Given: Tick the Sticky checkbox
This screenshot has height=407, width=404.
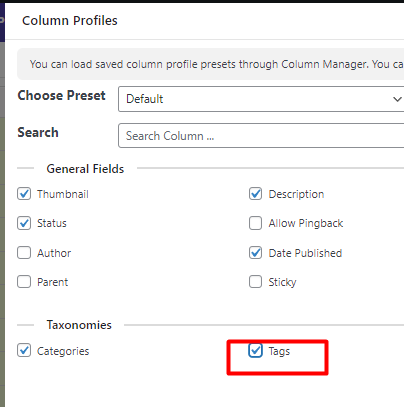Looking at the screenshot, I should 255,282.
